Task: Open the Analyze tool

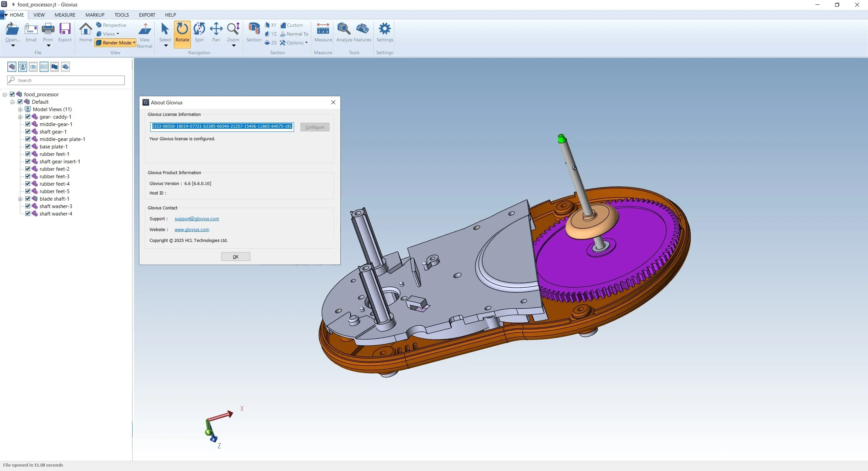Action: [344, 32]
